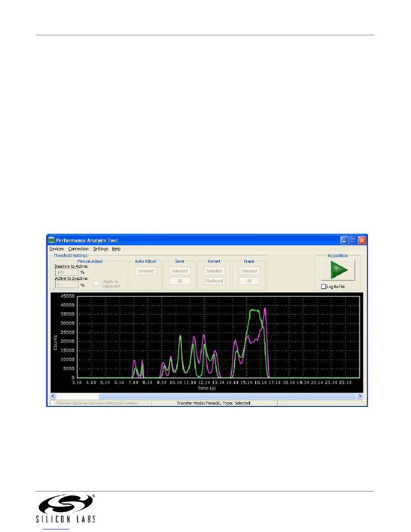Toggle the Apply to Displayed checkbox

[x=96, y=284]
